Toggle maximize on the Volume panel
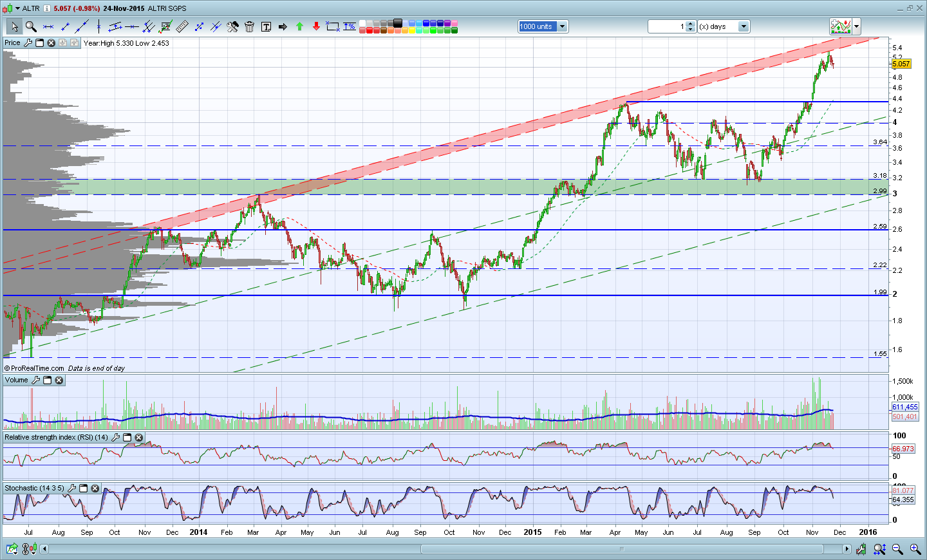This screenshot has width=927, height=560. [x=47, y=380]
